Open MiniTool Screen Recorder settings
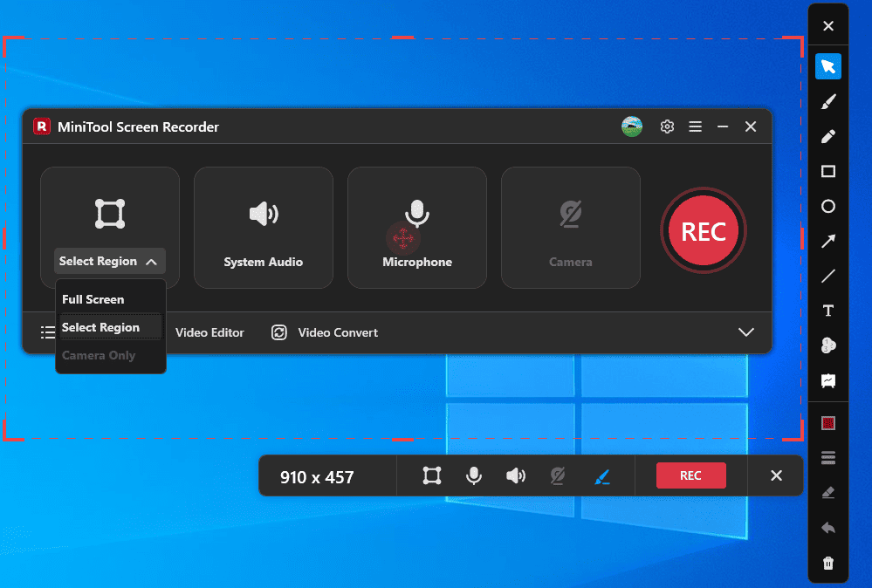 point(667,126)
